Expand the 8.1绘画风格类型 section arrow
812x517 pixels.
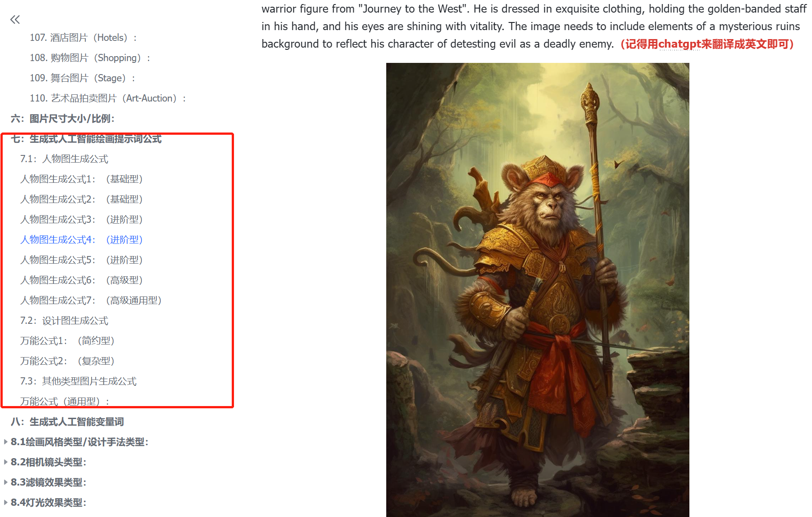click(x=5, y=442)
